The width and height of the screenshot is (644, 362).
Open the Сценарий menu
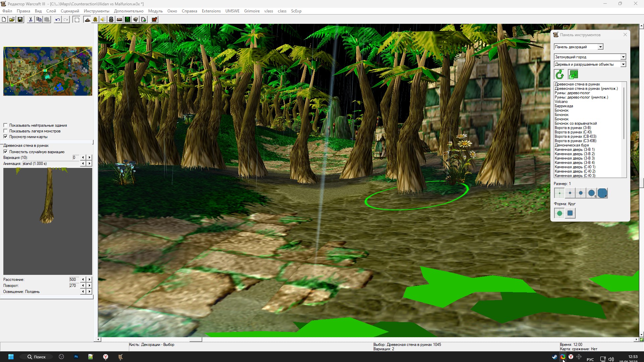(x=70, y=11)
